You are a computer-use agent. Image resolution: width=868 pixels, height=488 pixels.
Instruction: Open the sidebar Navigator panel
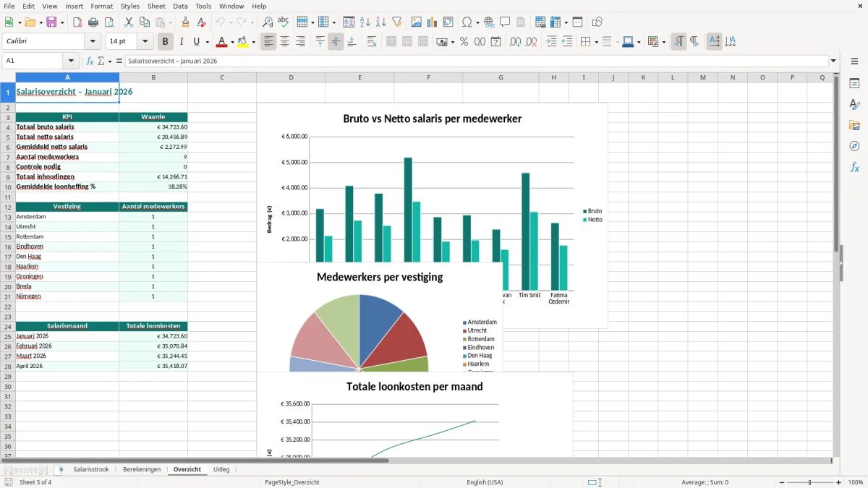click(854, 146)
